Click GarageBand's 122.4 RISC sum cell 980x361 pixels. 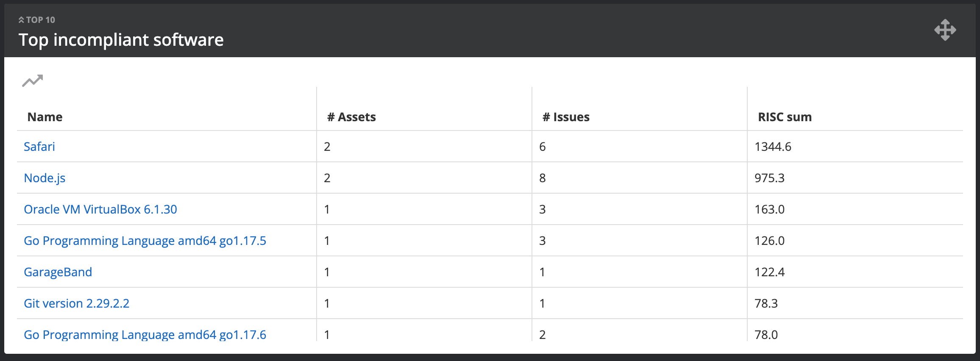click(x=769, y=272)
